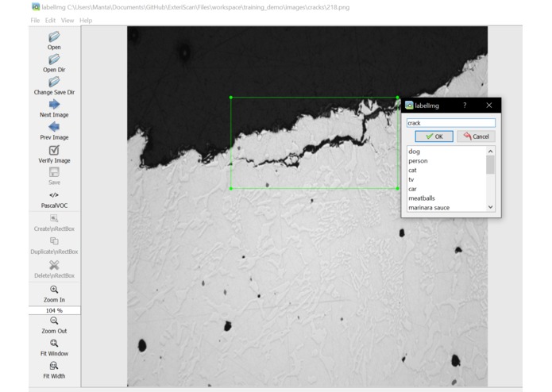Select marinara sauce in the label list

tap(446, 207)
